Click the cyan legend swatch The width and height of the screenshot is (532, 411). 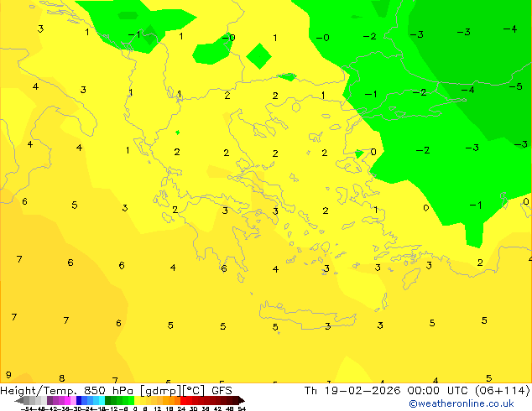pos(102,400)
